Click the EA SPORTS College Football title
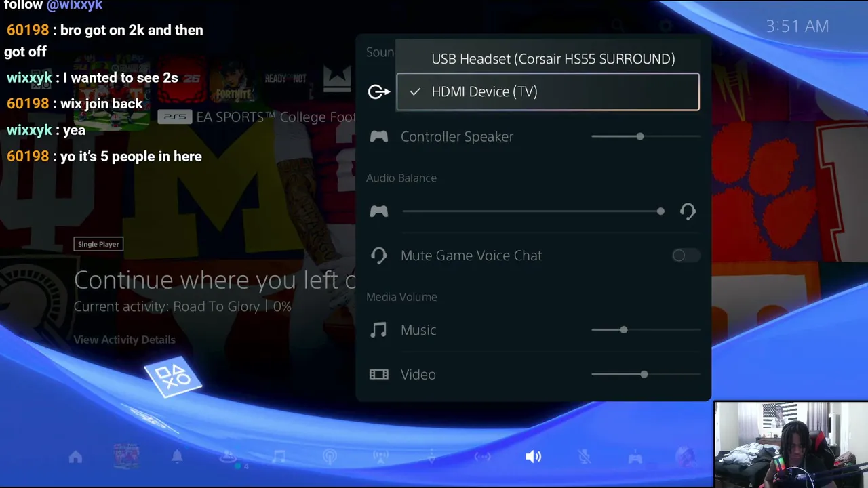 click(276, 117)
